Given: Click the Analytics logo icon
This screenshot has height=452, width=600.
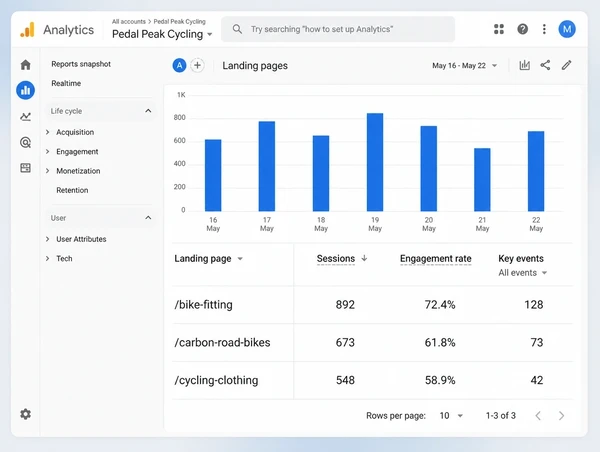Looking at the screenshot, I should click(28, 29).
